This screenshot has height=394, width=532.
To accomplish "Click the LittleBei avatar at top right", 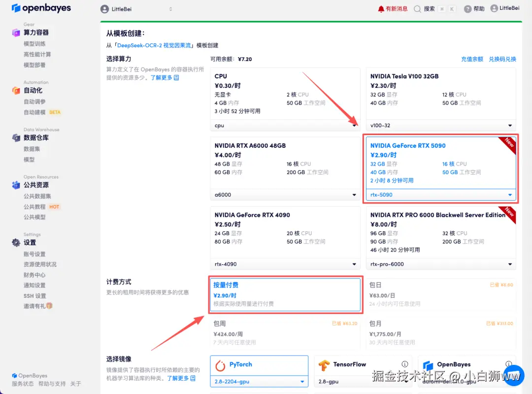I will click(494, 8).
